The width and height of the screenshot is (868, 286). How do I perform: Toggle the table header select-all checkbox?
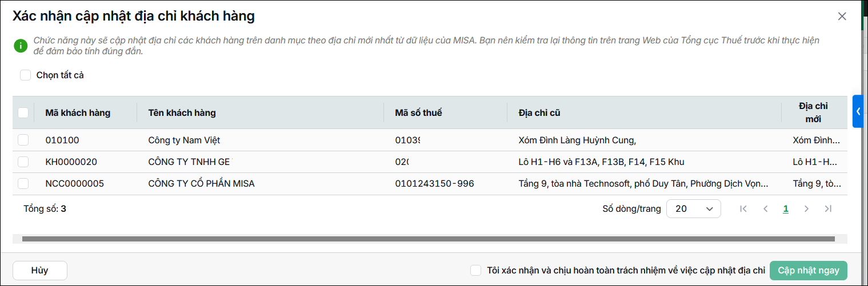(23, 112)
